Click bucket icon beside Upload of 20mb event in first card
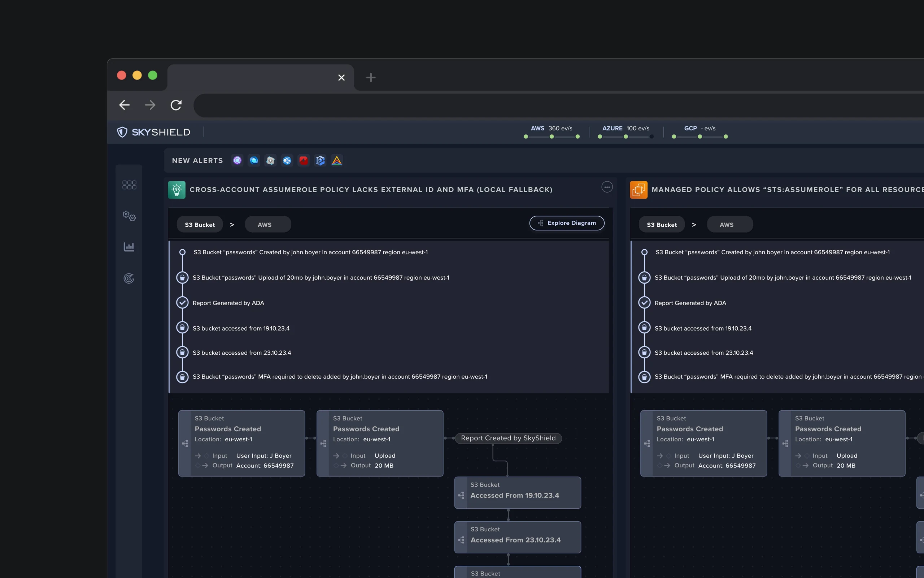 183,277
